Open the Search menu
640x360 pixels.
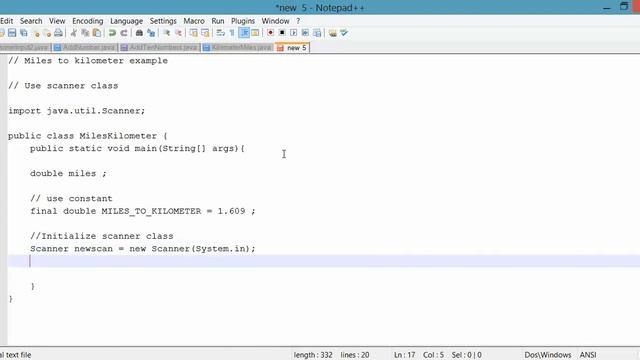[x=31, y=21]
